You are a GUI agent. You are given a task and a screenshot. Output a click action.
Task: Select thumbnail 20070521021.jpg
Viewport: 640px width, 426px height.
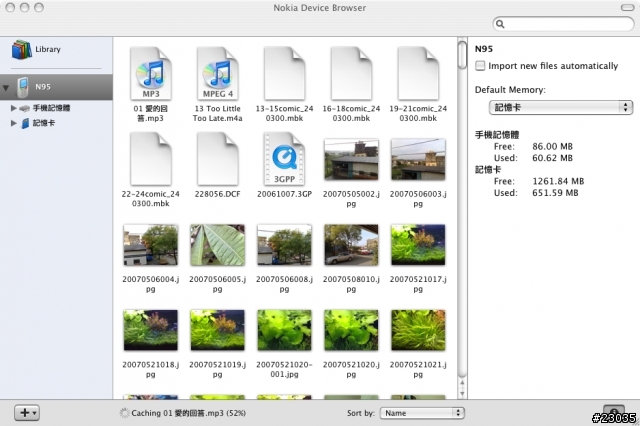418,330
